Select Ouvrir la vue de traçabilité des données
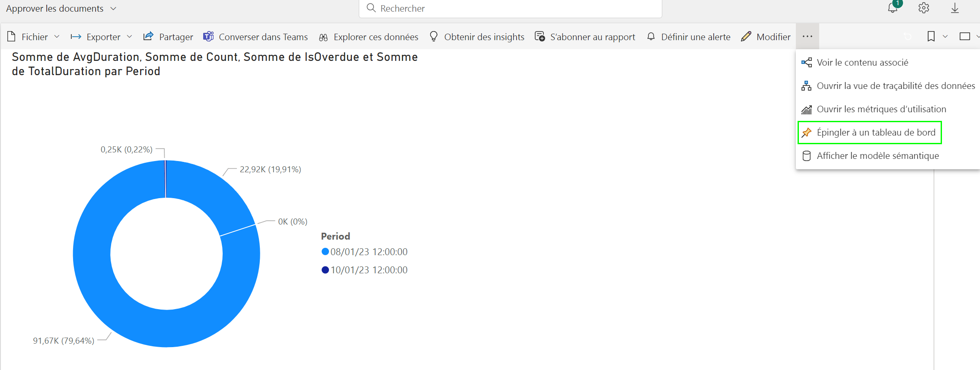 895,85
